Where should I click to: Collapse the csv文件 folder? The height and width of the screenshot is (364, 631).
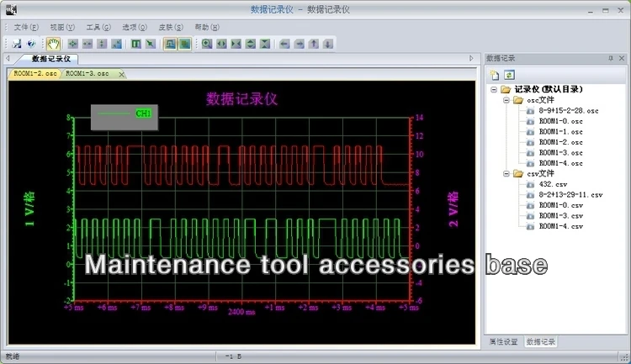pyautogui.click(x=506, y=173)
